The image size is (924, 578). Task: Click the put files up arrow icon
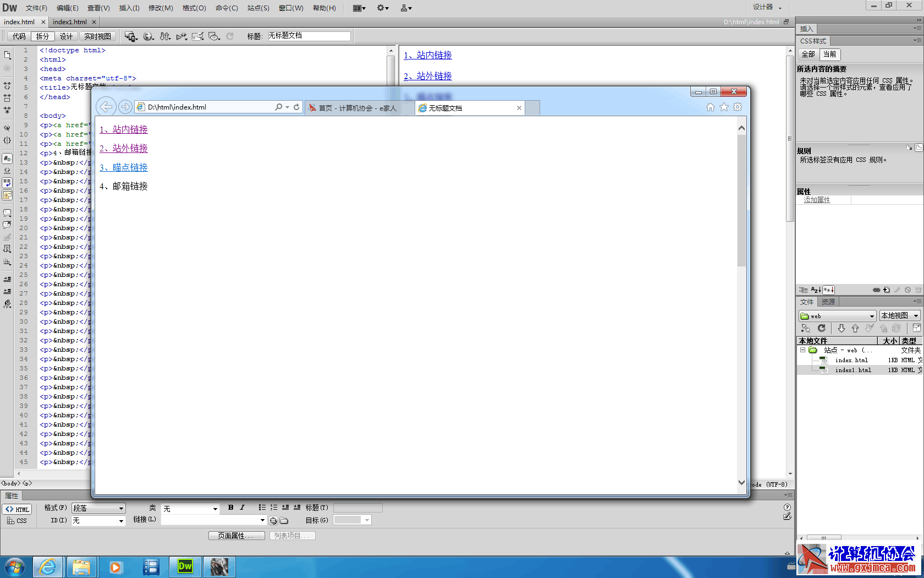point(855,328)
